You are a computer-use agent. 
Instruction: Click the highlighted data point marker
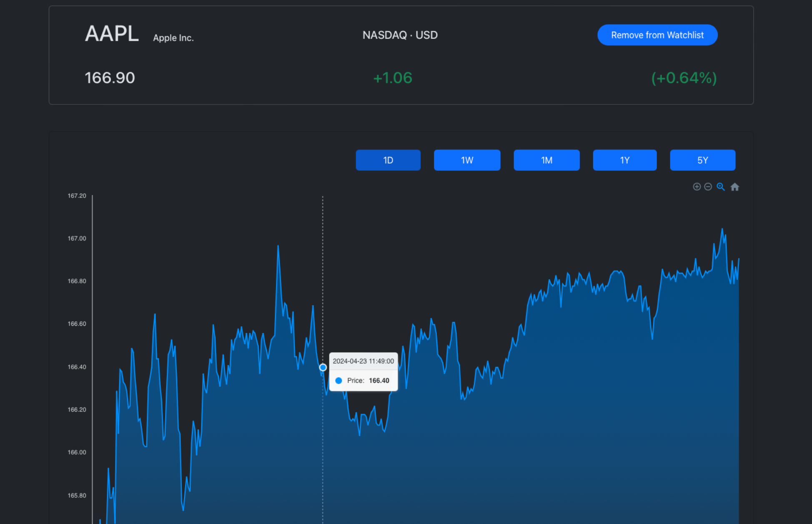click(323, 367)
